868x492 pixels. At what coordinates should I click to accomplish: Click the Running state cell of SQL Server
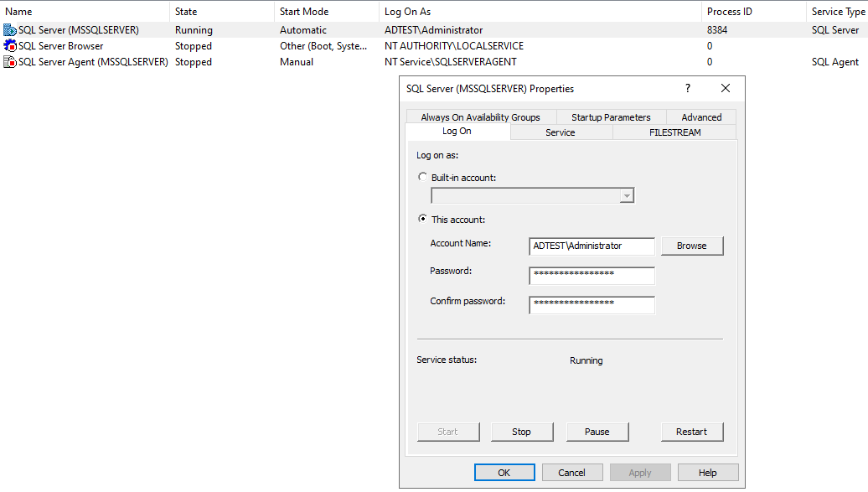(194, 30)
